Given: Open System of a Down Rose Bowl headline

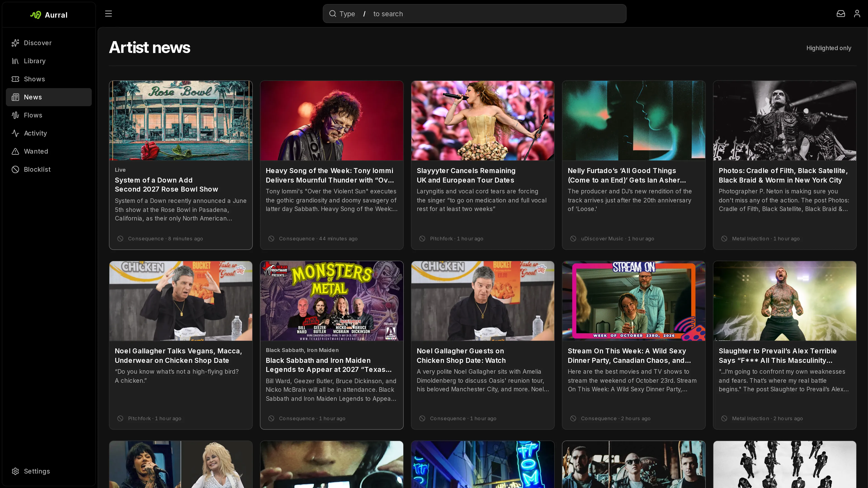Looking at the screenshot, I should coord(166,185).
